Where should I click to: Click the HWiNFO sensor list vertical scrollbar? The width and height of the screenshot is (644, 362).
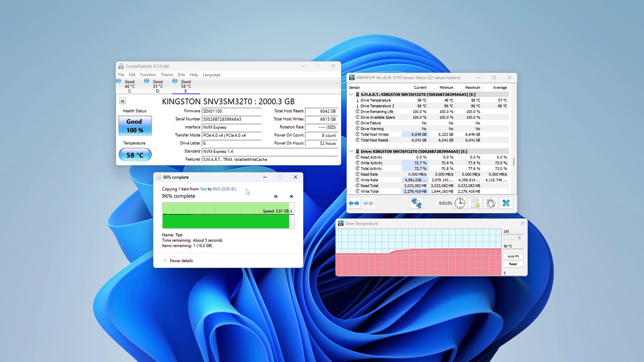514,162
